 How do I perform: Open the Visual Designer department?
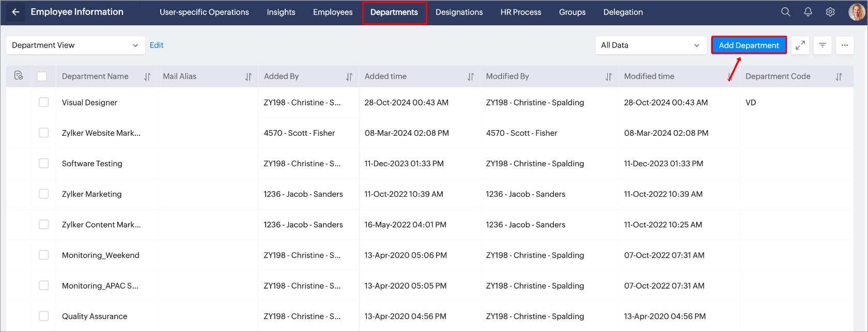pyautogui.click(x=89, y=103)
